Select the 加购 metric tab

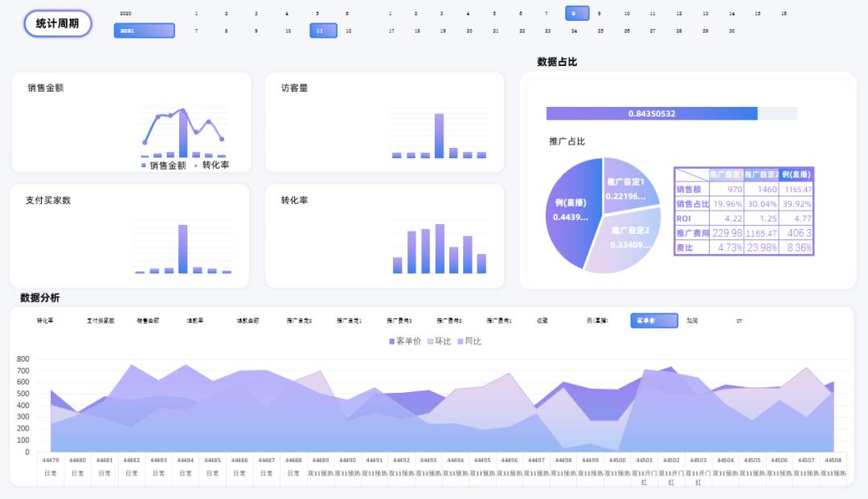click(693, 321)
